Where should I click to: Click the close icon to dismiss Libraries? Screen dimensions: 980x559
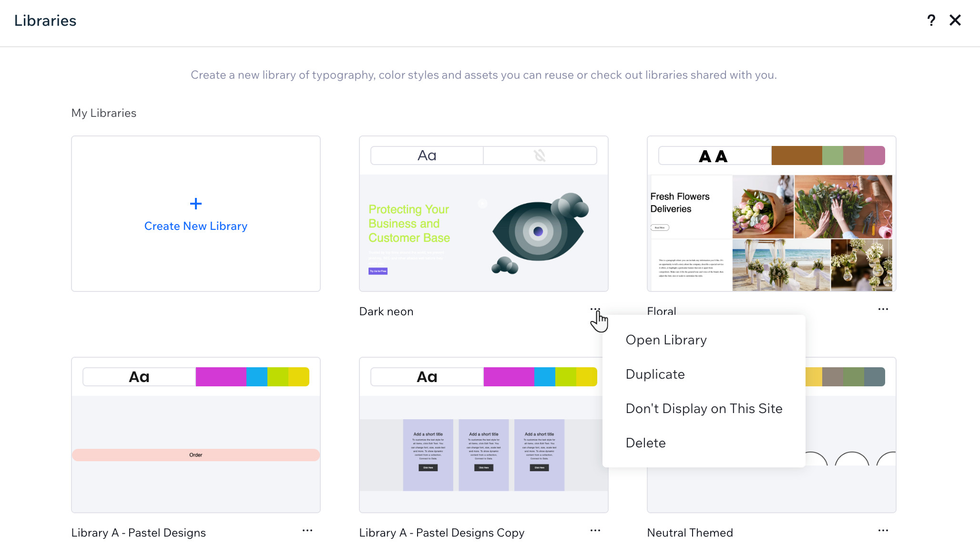(957, 20)
